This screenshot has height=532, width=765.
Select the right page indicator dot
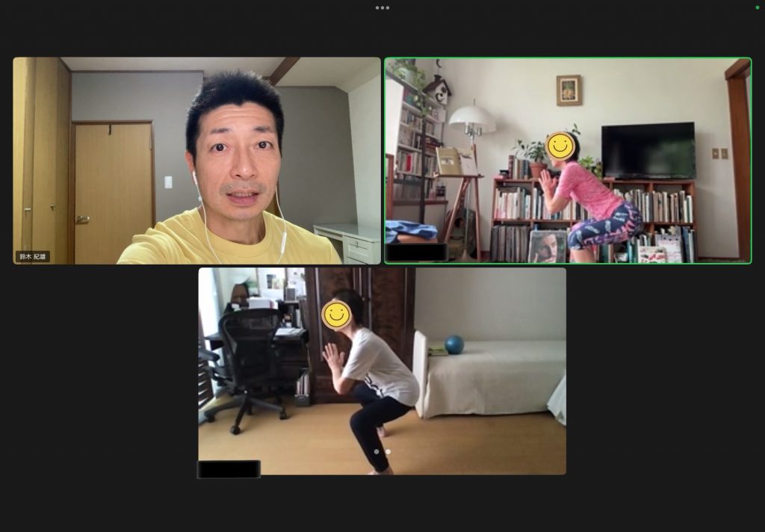click(x=388, y=451)
